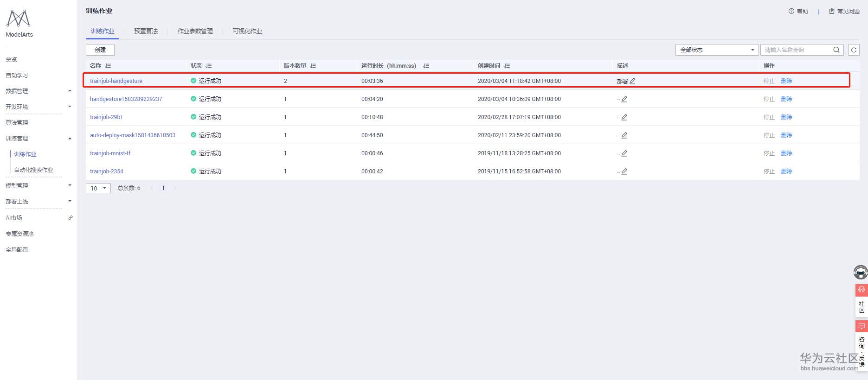The width and height of the screenshot is (868, 380).
Task: Open trainjob-handgesture job link
Action: click(116, 81)
